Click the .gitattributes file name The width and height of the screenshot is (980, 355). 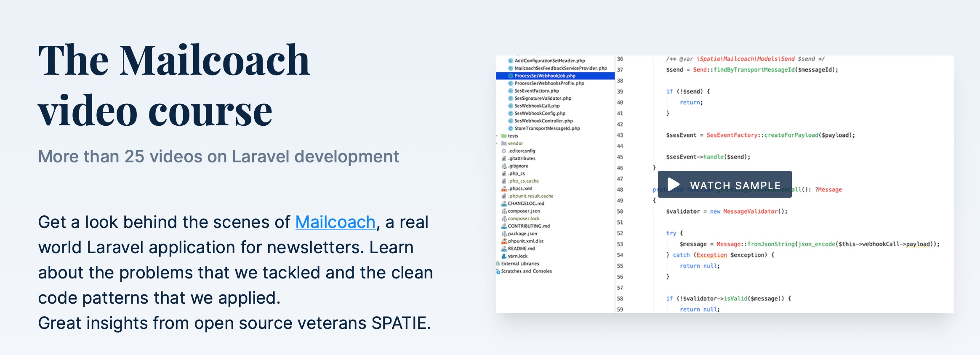pyautogui.click(x=522, y=159)
